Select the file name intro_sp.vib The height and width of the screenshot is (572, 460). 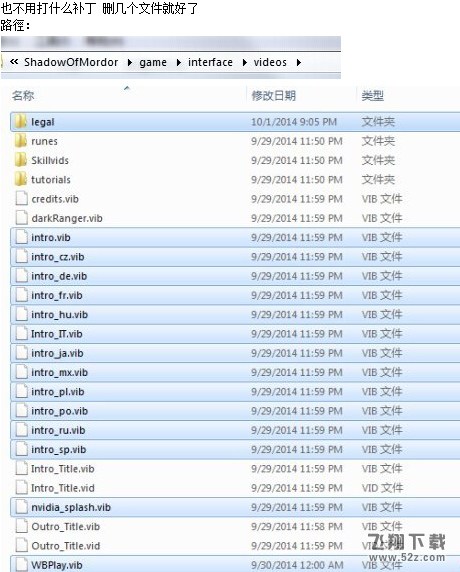59,450
